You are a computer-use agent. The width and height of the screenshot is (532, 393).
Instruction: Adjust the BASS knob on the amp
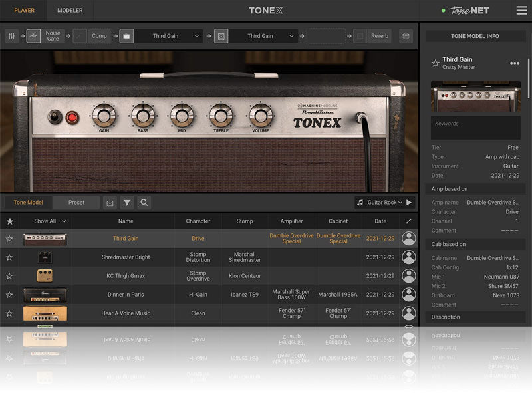[x=143, y=116]
